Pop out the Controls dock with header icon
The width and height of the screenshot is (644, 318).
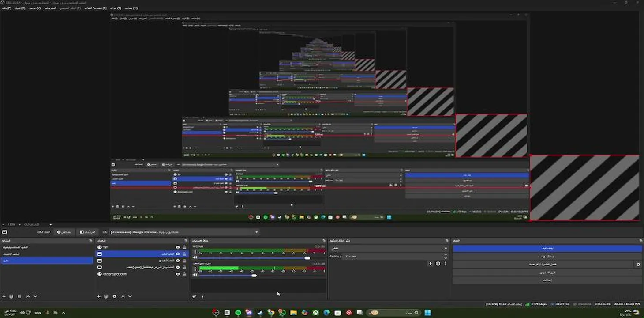640,241
